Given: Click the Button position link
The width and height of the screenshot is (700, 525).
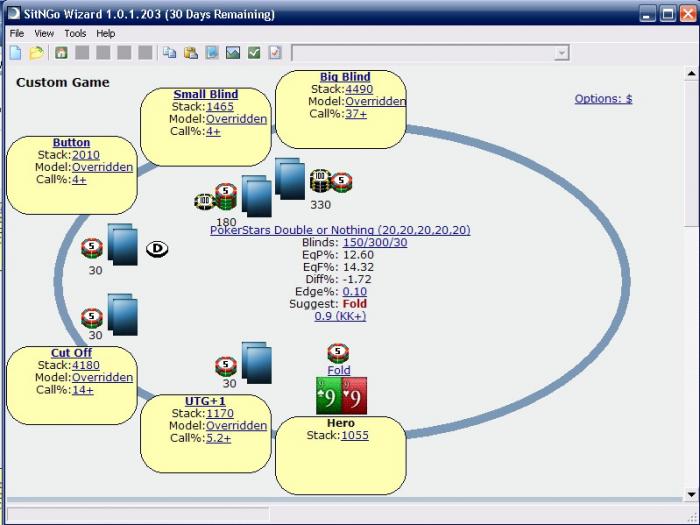Looking at the screenshot, I should [71, 142].
